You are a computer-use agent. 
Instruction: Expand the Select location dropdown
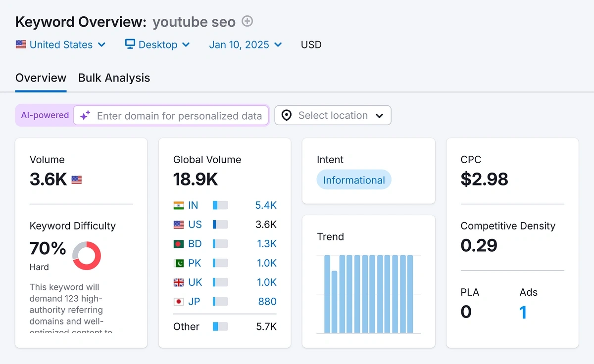333,115
